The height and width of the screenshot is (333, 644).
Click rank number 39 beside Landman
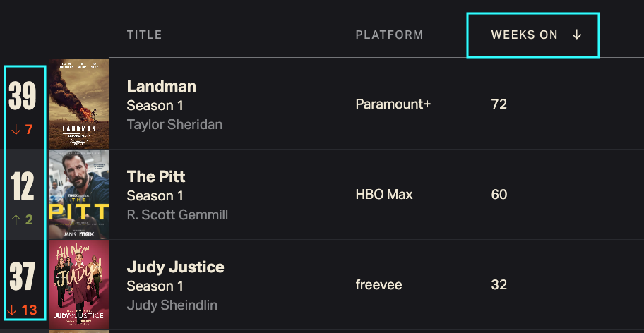(x=23, y=96)
